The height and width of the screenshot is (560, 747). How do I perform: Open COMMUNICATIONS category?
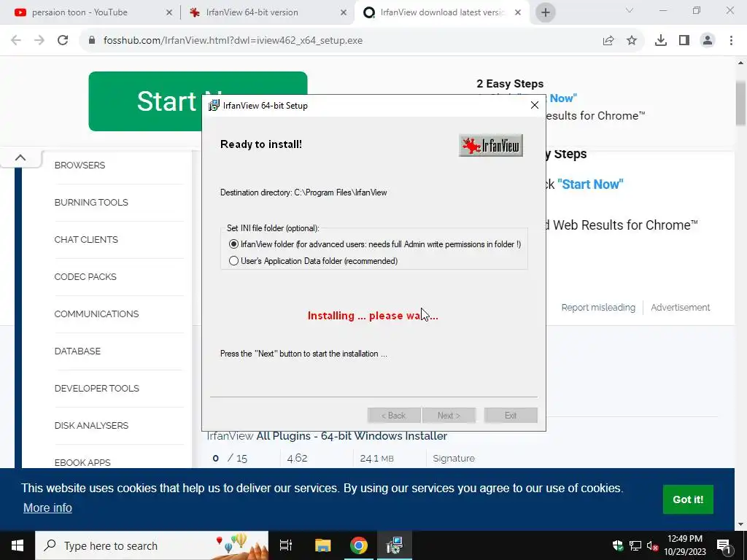pyautogui.click(x=96, y=314)
